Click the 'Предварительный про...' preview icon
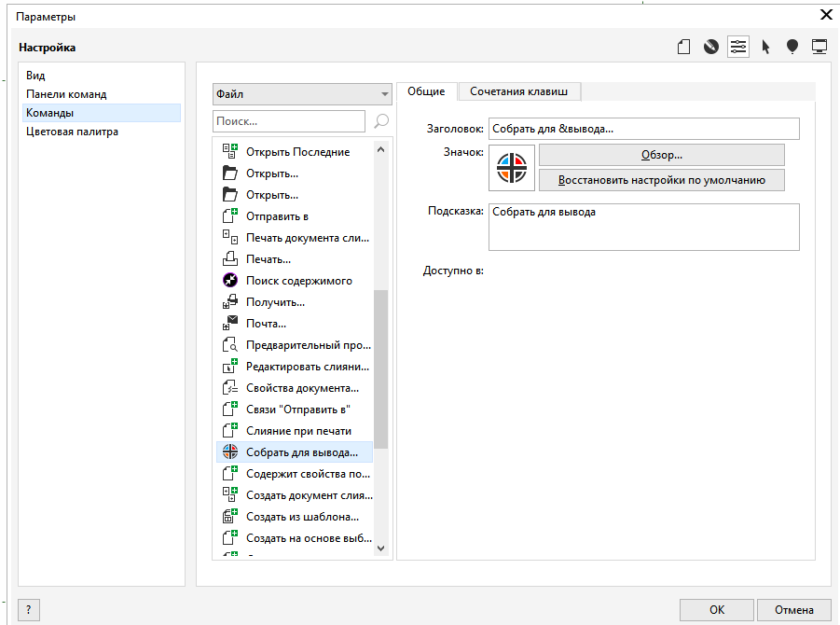 (230, 344)
